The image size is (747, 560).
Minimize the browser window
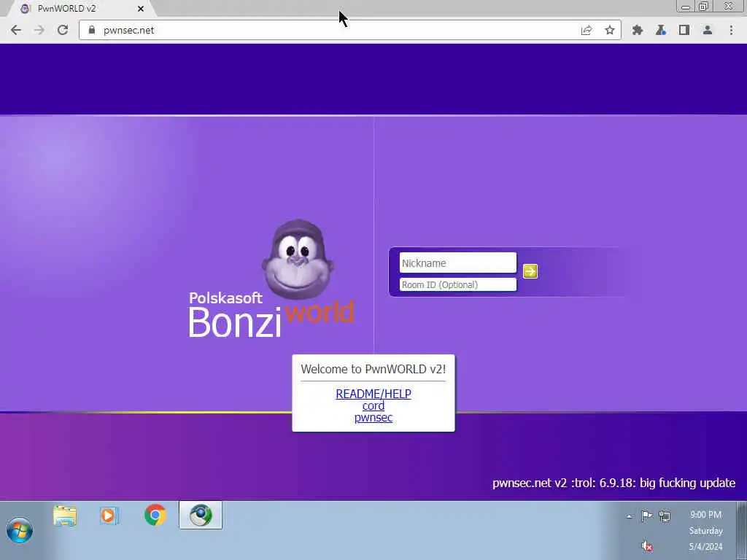pyautogui.click(x=686, y=7)
